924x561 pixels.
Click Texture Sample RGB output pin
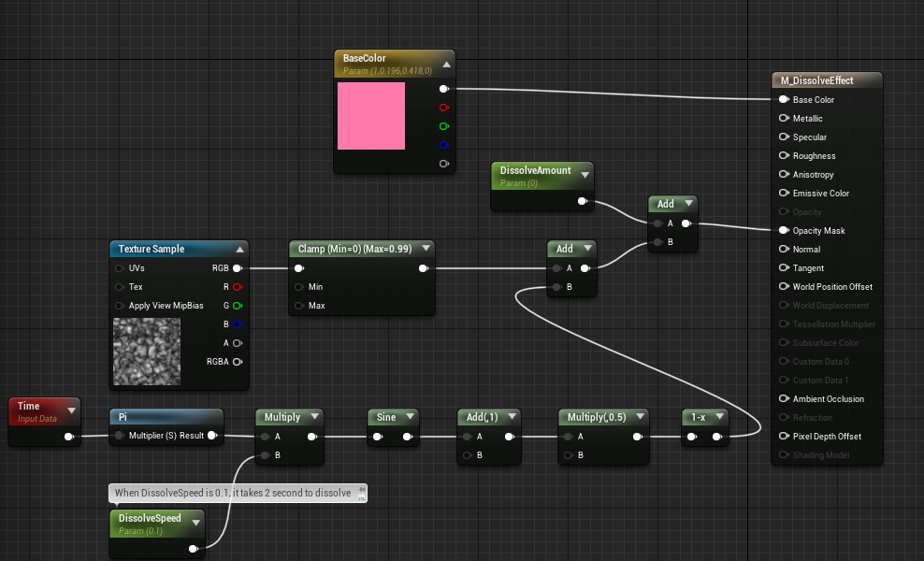pyautogui.click(x=238, y=268)
